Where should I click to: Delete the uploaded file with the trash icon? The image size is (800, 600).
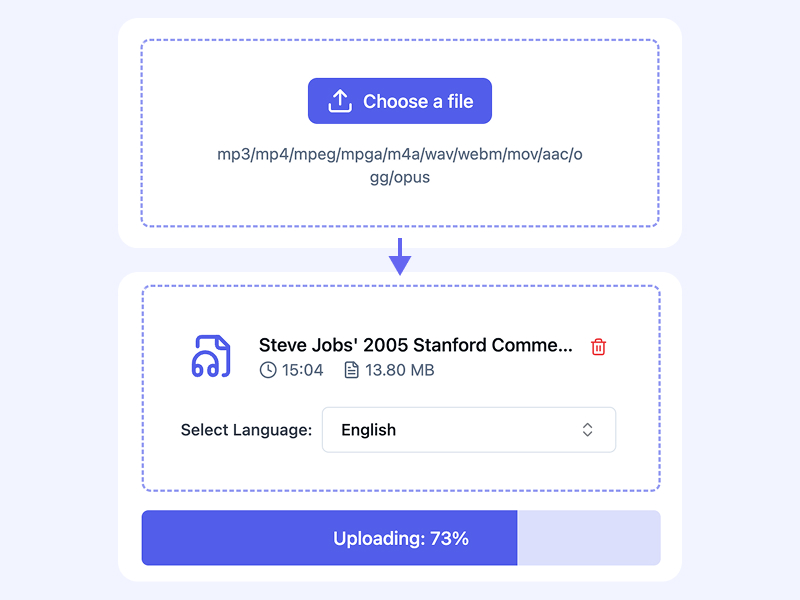(x=599, y=346)
